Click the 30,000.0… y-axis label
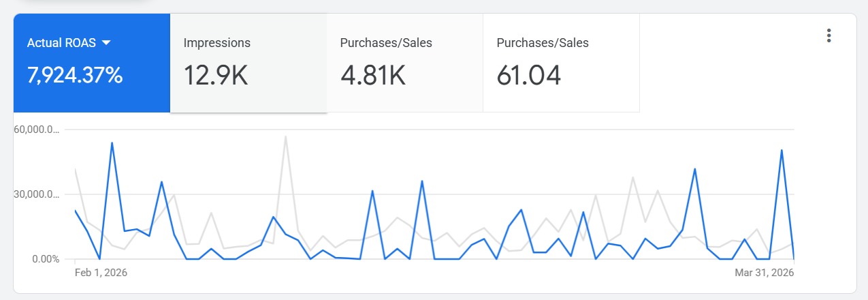Image resolution: width=868 pixels, height=300 pixels. pyautogui.click(x=37, y=194)
